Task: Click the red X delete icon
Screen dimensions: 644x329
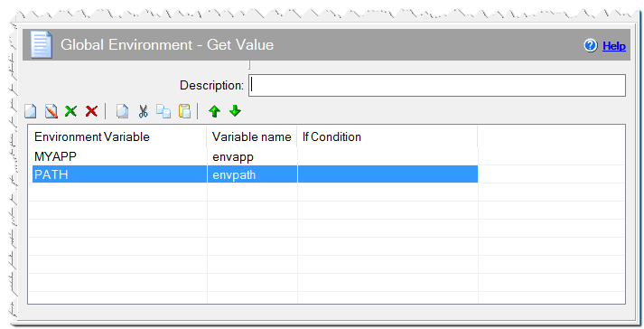Action: [91, 111]
